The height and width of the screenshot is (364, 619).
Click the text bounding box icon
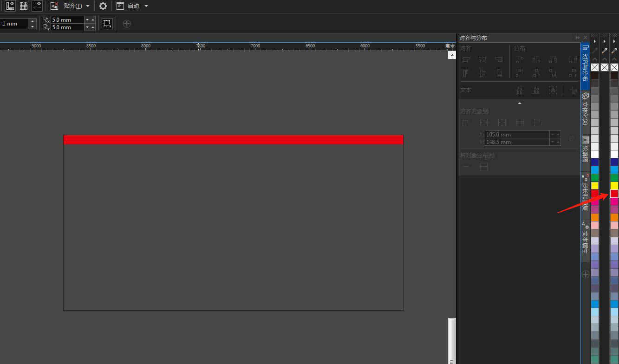pyautogui.click(x=553, y=90)
